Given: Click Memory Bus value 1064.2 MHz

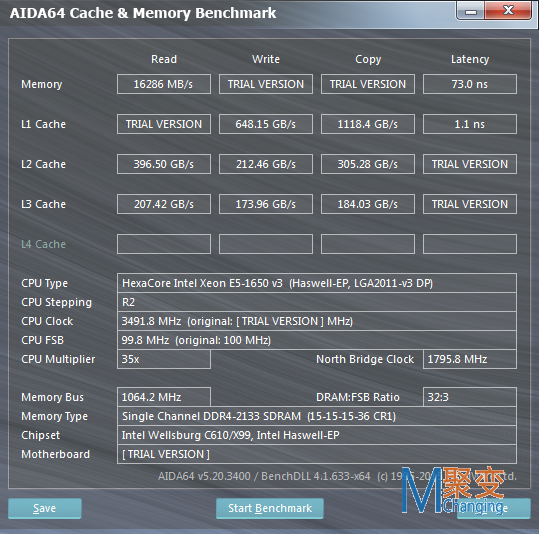Looking at the screenshot, I should (x=164, y=397).
